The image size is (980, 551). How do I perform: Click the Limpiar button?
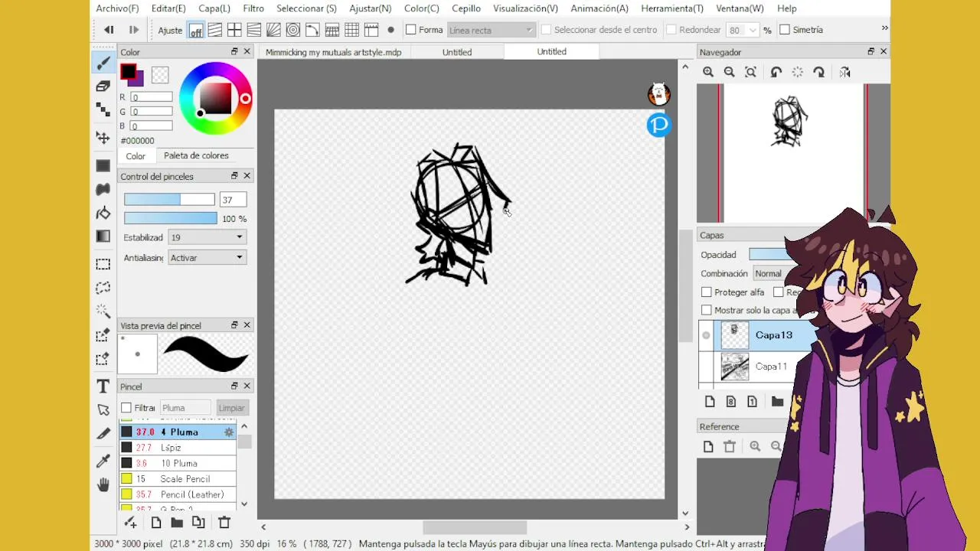pos(231,408)
